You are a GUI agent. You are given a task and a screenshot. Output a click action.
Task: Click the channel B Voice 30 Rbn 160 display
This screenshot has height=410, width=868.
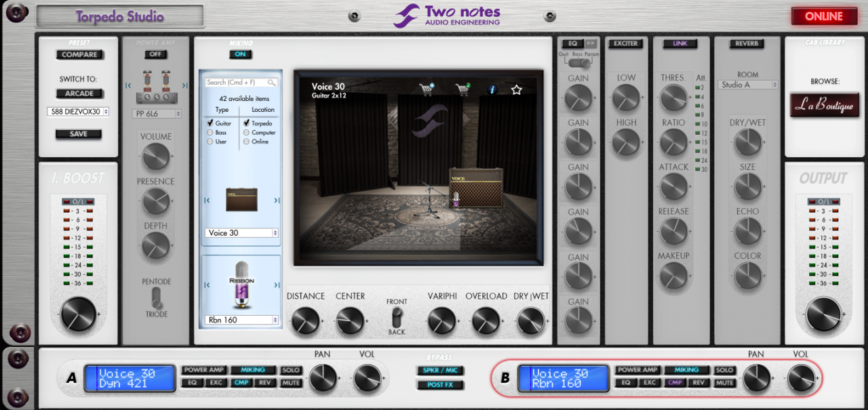(564, 378)
